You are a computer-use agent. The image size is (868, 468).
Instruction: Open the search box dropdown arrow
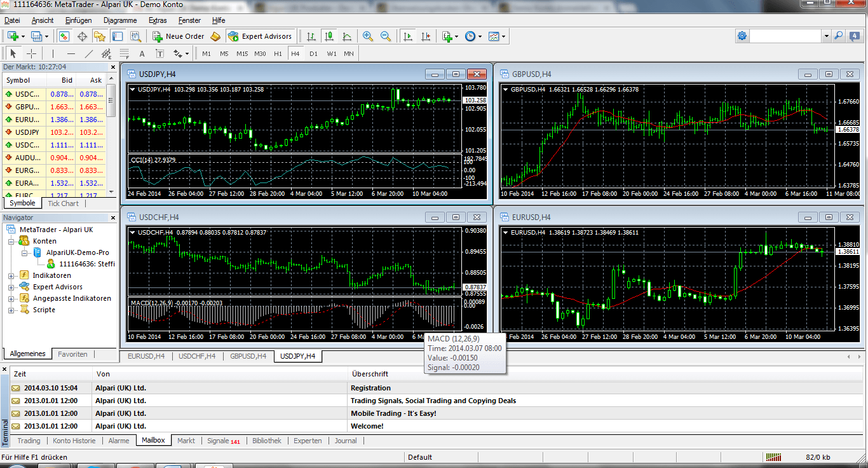click(827, 36)
